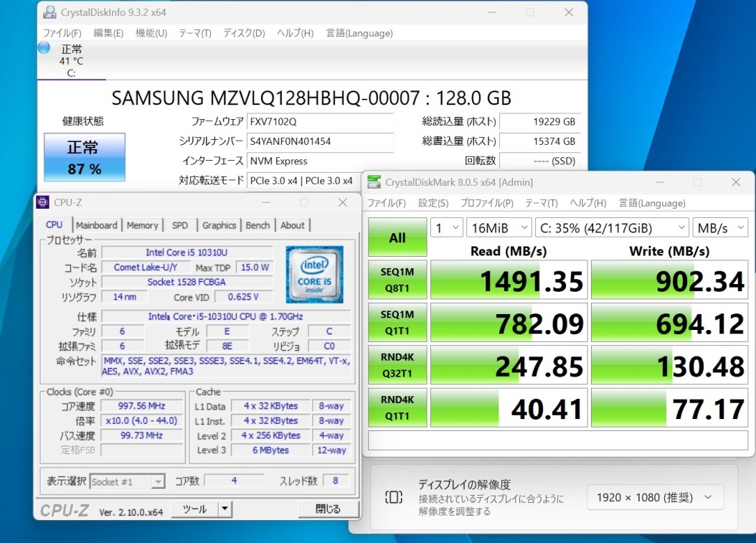Run the RND4K Q1T1 benchmark
756x543 pixels.
click(x=397, y=407)
